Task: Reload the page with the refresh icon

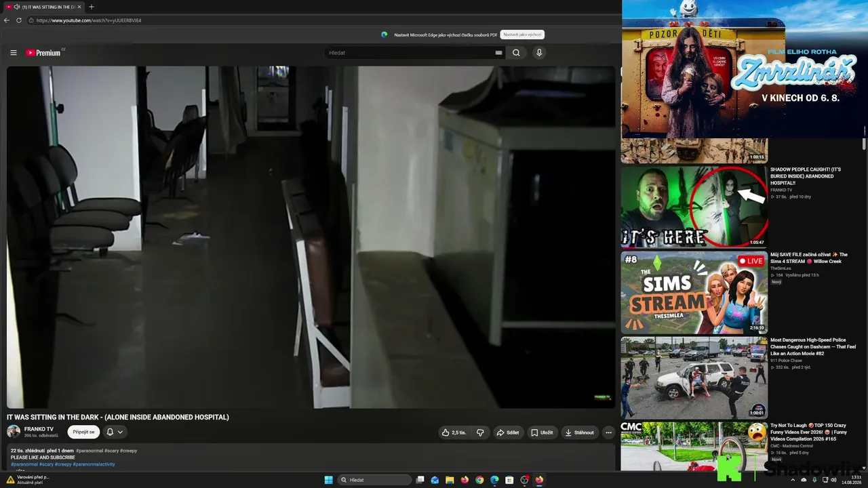Action: click(19, 20)
